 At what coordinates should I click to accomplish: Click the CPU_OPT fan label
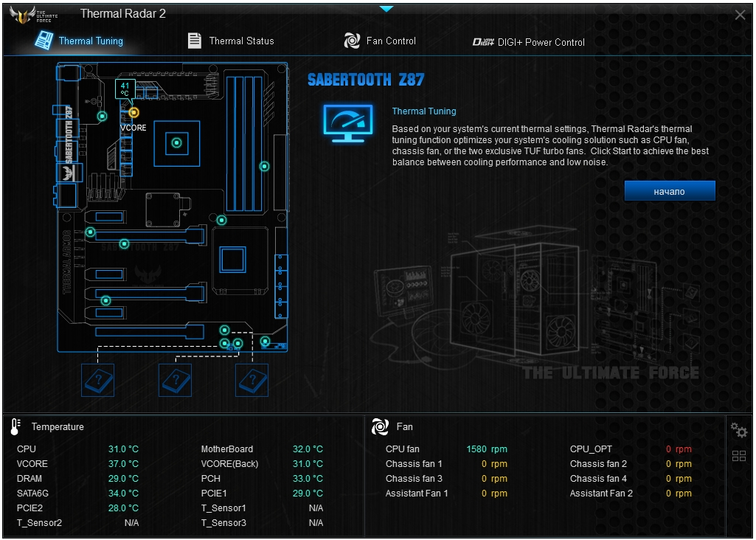[591, 449]
